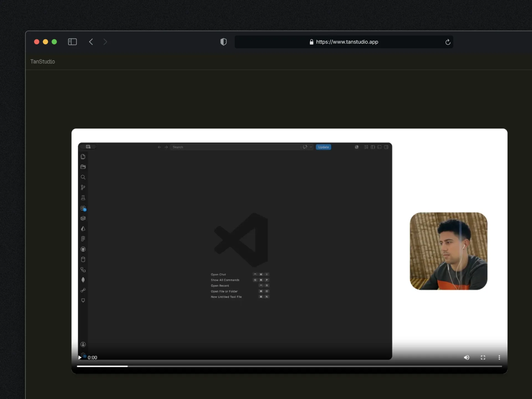
Task: Click browser privacy shield icon
Action: (x=223, y=42)
